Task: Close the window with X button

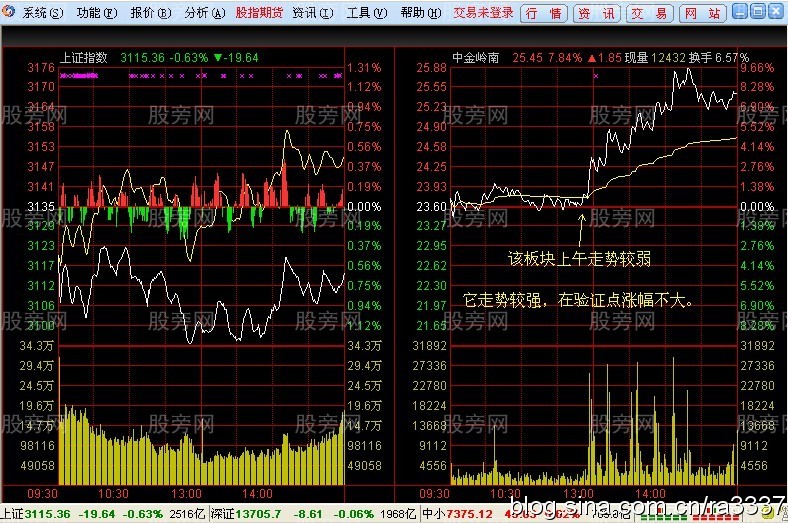Action: coord(775,11)
